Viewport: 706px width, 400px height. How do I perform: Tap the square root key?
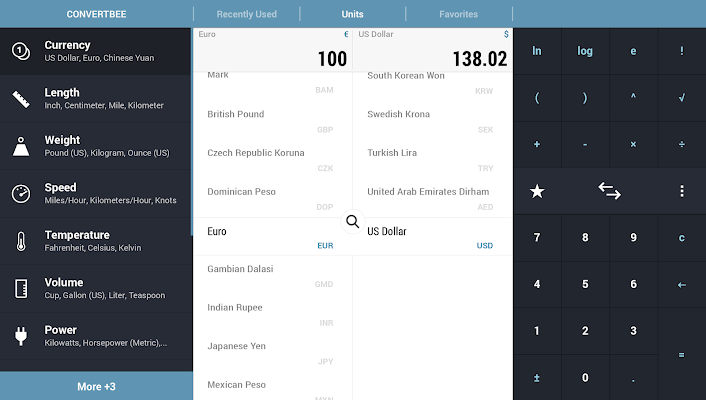(x=682, y=97)
